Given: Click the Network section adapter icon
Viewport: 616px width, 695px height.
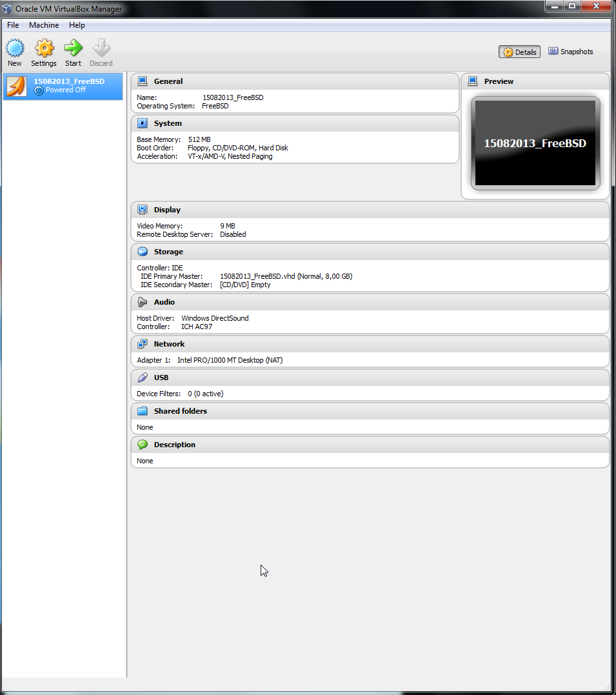Looking at the screenshot, I should coord(143,344).
